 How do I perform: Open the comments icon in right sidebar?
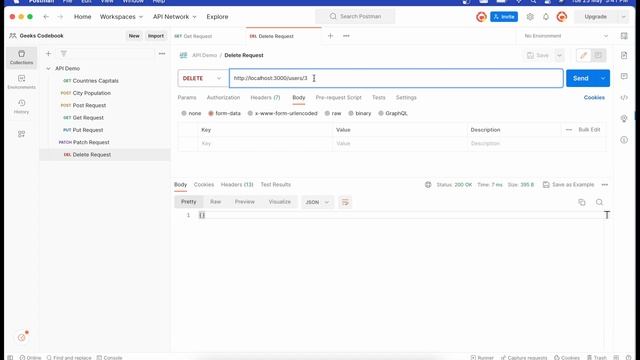point(624,76)
